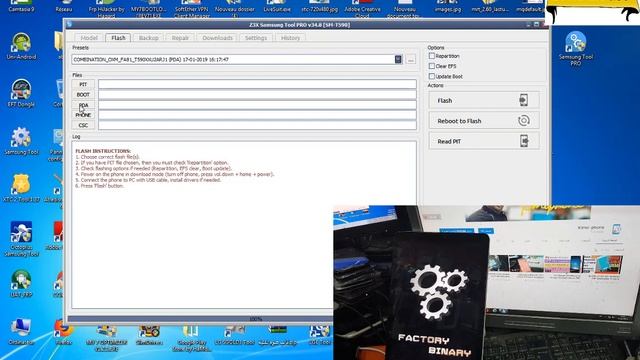Click the CSC file button
This screenshot has width=640, height=360.
point(83,125)
